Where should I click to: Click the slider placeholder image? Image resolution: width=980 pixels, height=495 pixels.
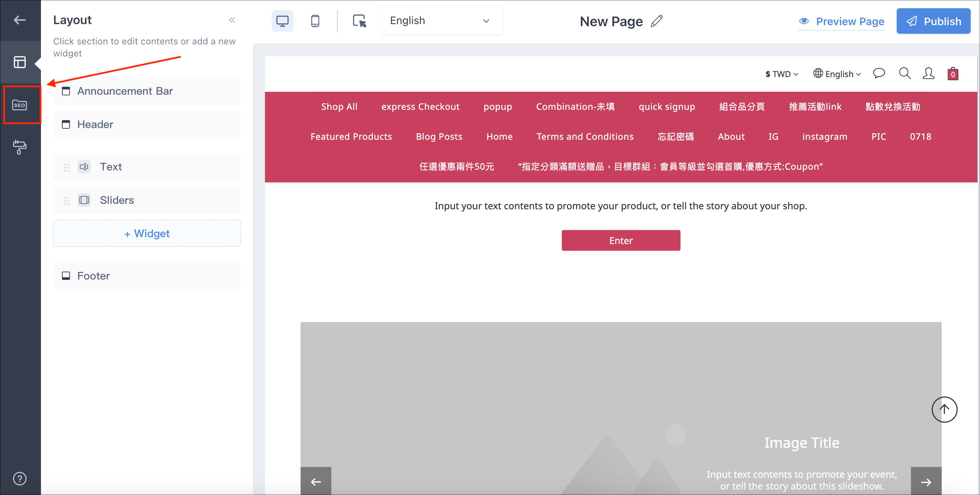point(621,409)
